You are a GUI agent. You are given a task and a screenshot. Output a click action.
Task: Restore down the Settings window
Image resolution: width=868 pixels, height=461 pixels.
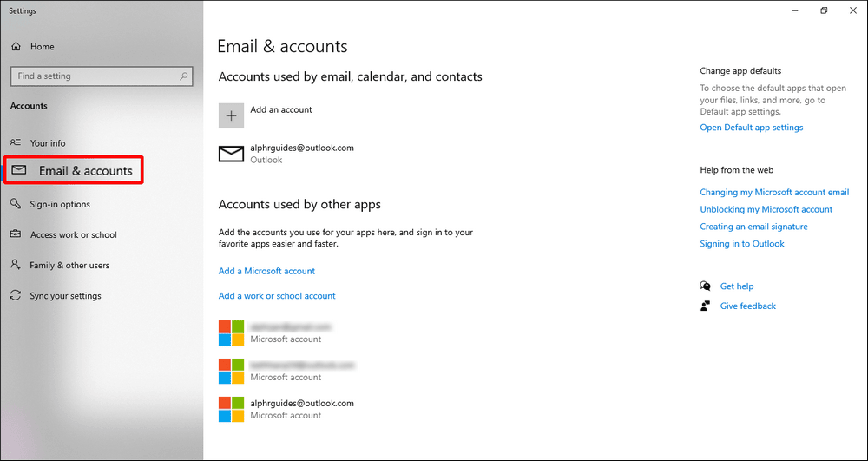(824, 10)
